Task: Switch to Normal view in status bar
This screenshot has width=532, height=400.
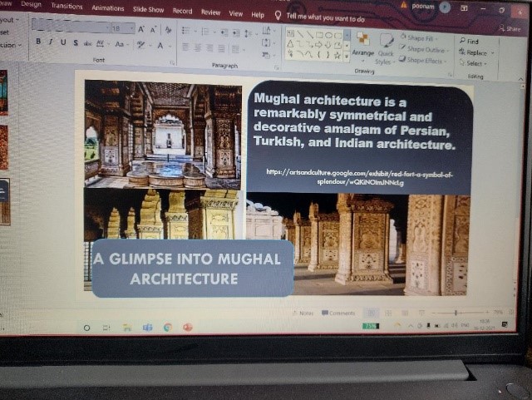Action: (372, 313)
